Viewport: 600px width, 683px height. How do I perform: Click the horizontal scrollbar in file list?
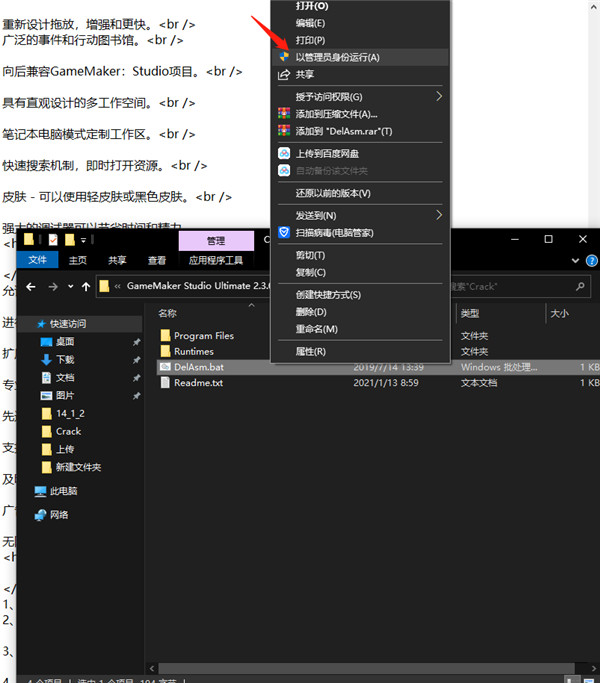click(366, 668)
